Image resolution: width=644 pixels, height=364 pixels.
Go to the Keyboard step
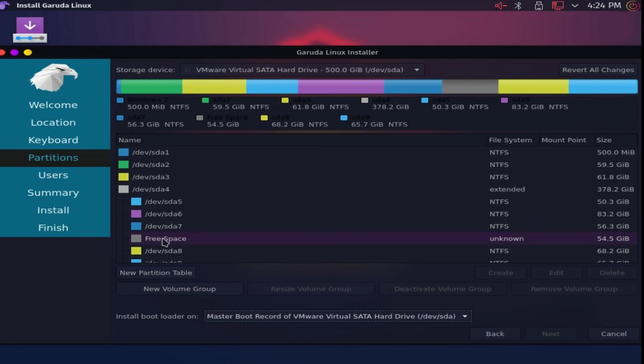click(53, 140)
